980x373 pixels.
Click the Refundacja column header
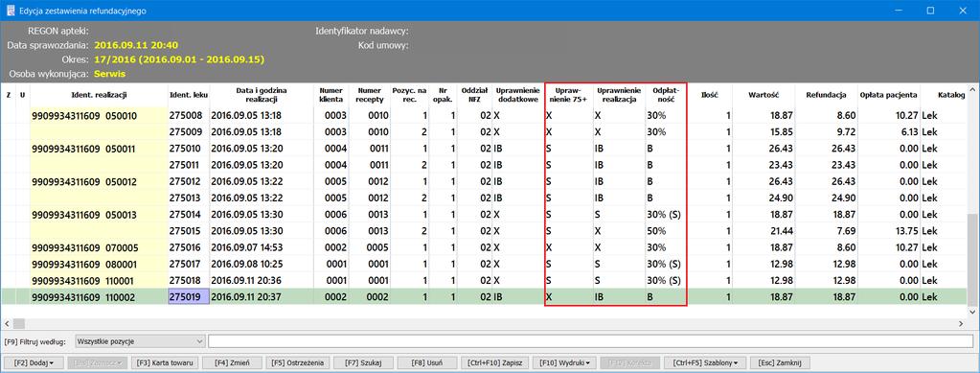coord(827,95)
